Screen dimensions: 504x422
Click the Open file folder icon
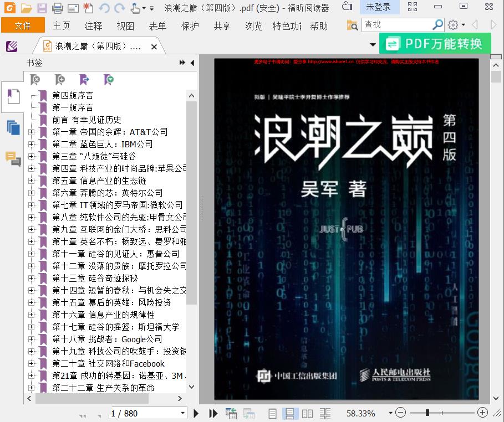[x=26, y=7]
